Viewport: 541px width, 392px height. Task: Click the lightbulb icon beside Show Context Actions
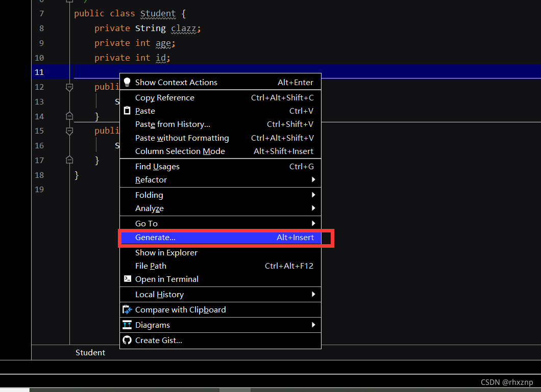(x=127, y=82)
